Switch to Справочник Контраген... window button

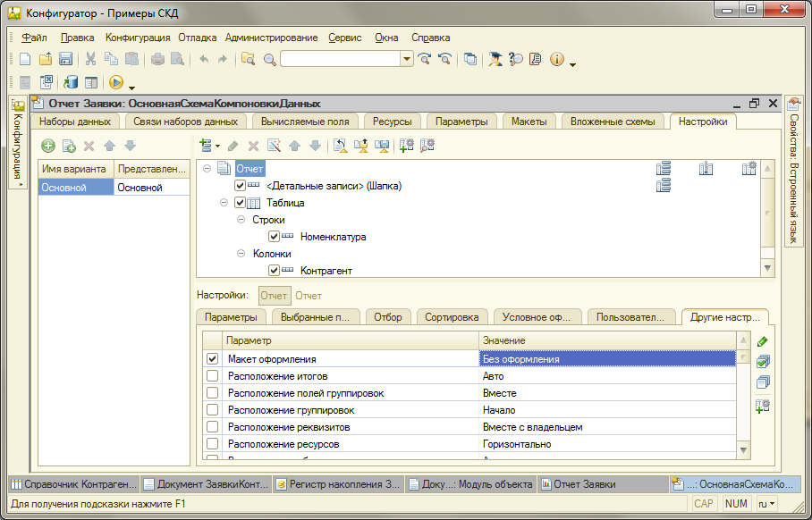coord(74,485)
